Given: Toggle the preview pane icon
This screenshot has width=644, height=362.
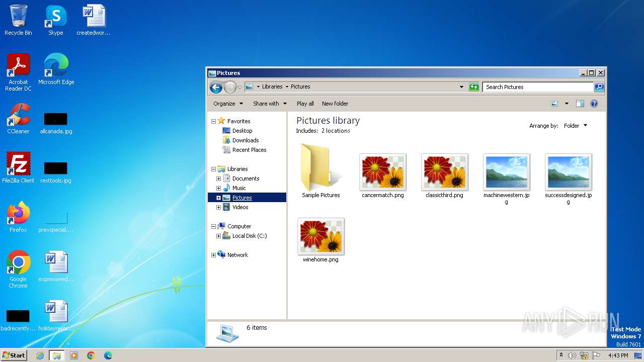Looking at the screenshot, I should point(580,104).
